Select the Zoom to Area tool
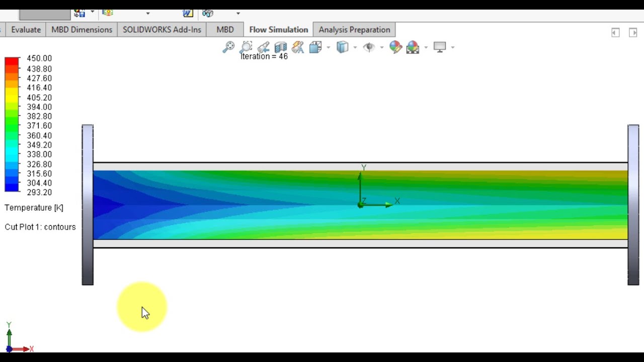 coord(246,47)
